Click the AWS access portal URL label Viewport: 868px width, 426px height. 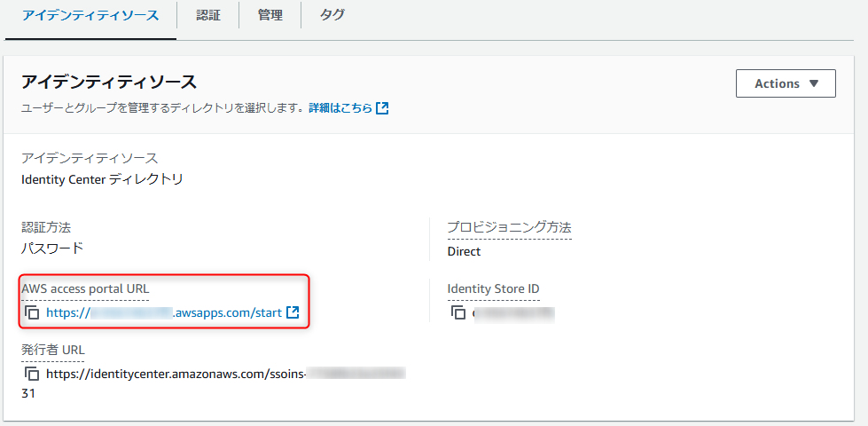click(x=85, y=288)
